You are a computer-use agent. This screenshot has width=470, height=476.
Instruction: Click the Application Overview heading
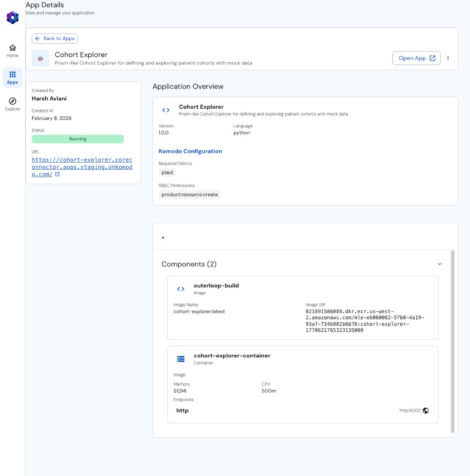click(x=188, y=86)
